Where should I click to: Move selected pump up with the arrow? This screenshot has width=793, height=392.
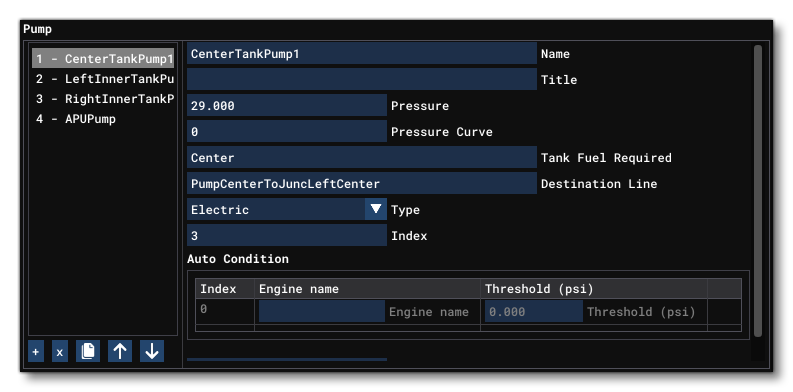(x=120, y=352)
